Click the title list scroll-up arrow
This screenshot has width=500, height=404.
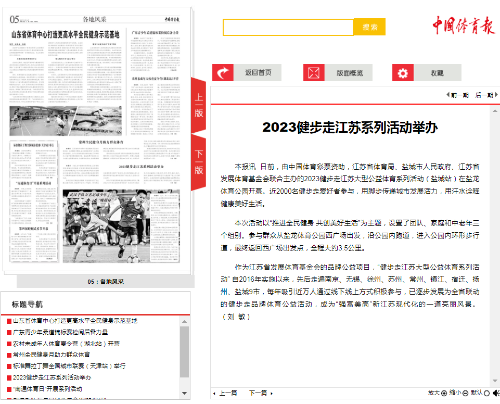click(x=184, y=322)
